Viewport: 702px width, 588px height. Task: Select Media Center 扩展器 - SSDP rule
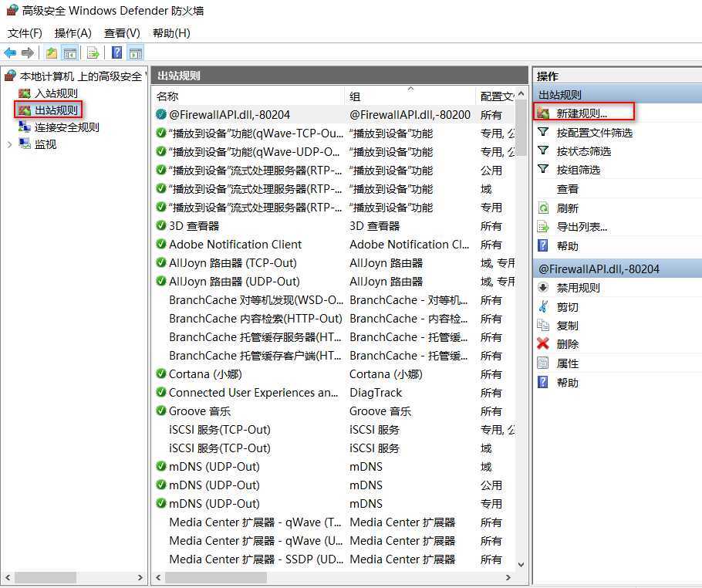[x=334, y=559]
